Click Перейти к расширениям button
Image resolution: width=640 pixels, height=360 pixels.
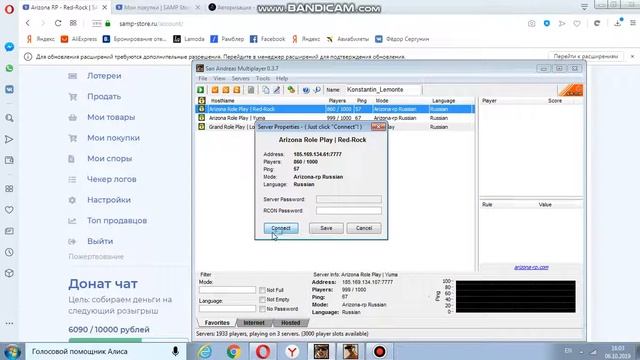click(x=586, y=56)
